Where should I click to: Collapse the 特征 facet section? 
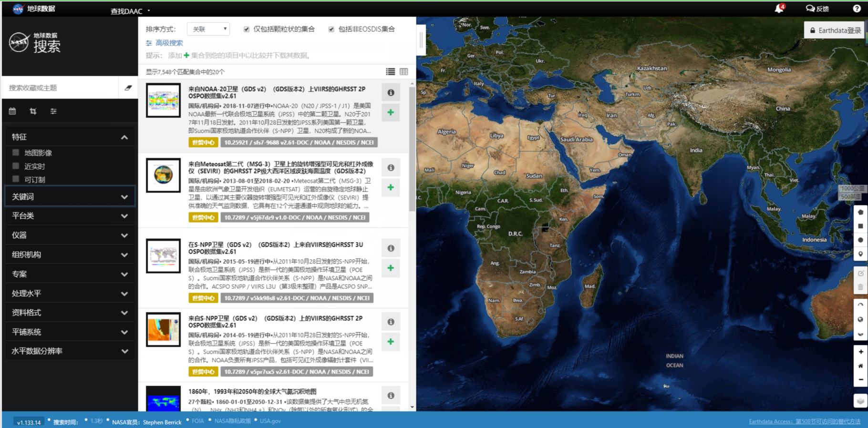pos(70,137)
